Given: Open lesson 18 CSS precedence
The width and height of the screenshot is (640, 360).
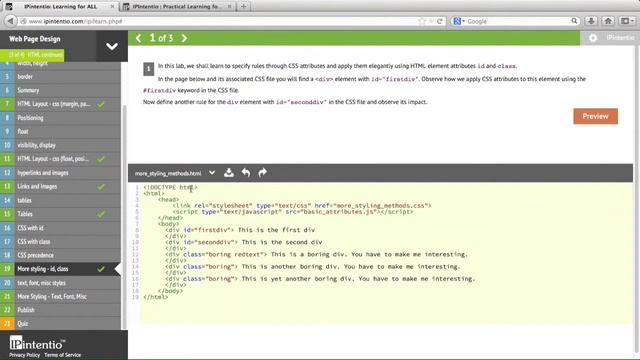Looking at the screenshot, I should (60, 255).
